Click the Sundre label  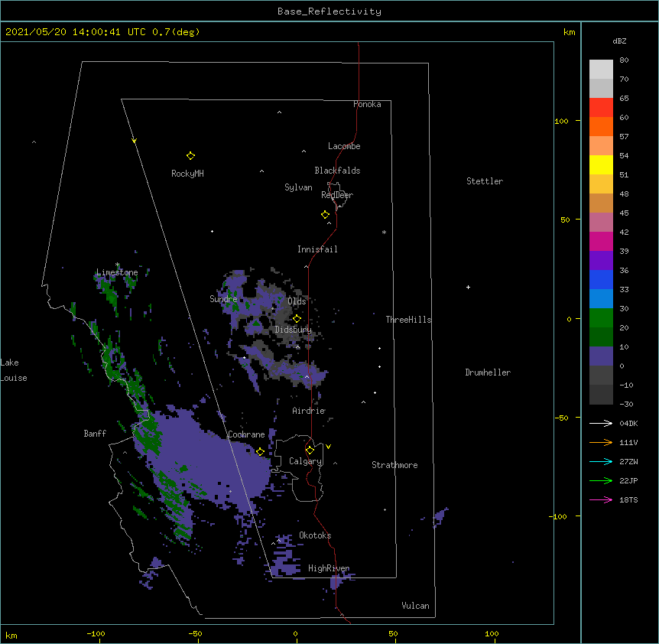223,299
